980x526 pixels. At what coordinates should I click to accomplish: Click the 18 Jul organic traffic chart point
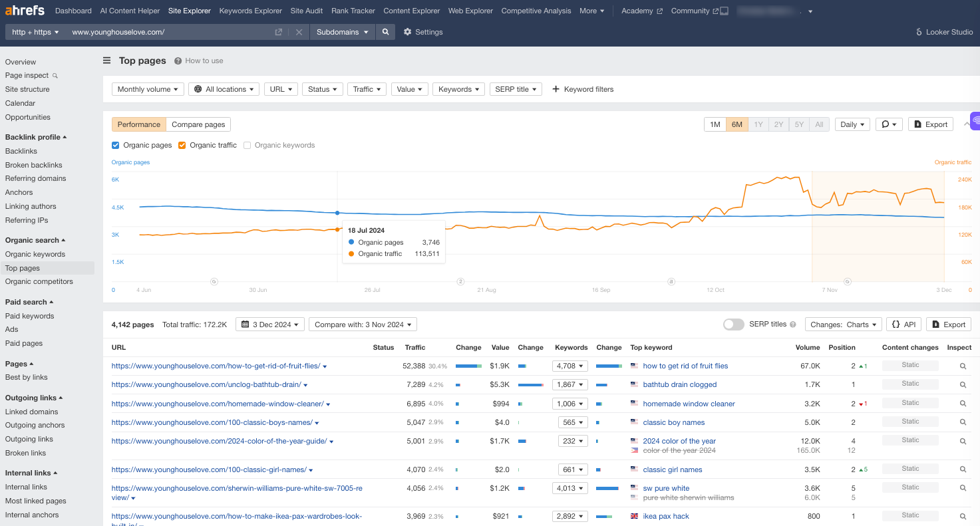coord(337,229)
